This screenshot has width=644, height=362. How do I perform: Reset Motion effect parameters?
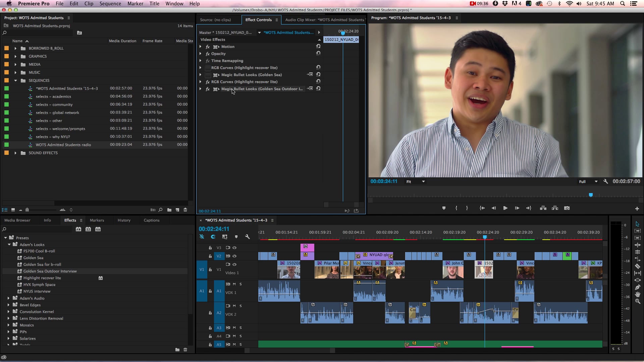coord(318,46)
